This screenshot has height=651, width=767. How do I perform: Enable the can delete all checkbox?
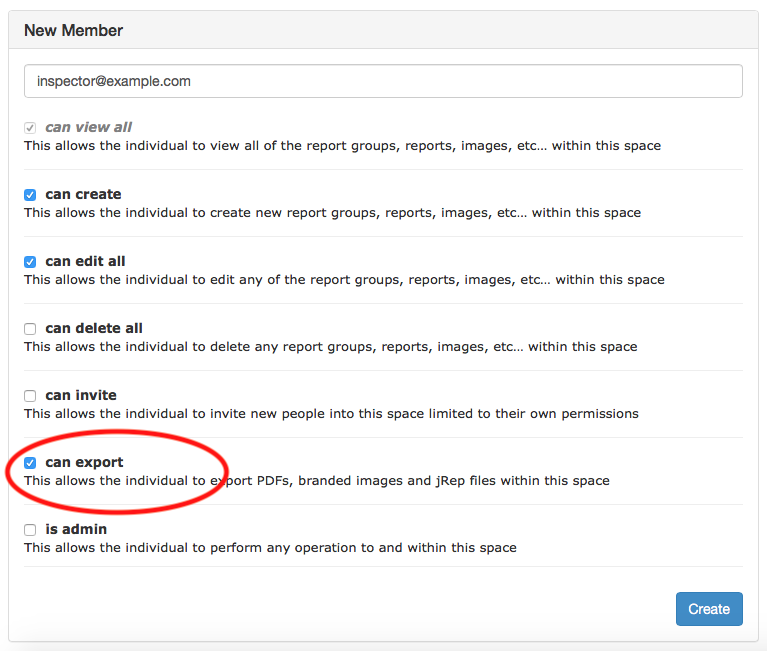[30, 329]
